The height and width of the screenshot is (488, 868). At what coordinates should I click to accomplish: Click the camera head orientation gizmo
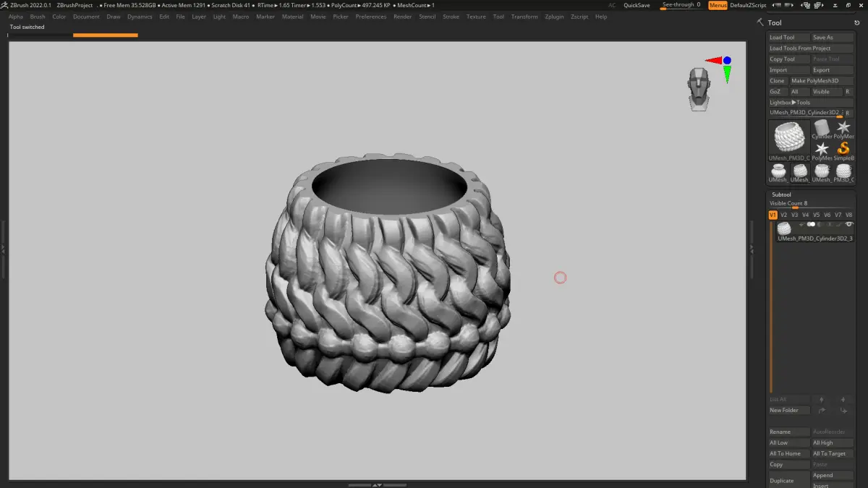point(699,89)
